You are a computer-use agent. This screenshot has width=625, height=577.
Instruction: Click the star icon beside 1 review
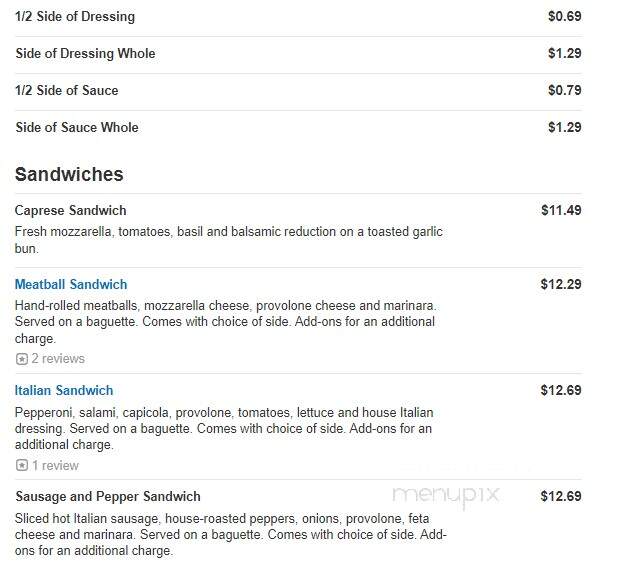click(x=22, y=465)
